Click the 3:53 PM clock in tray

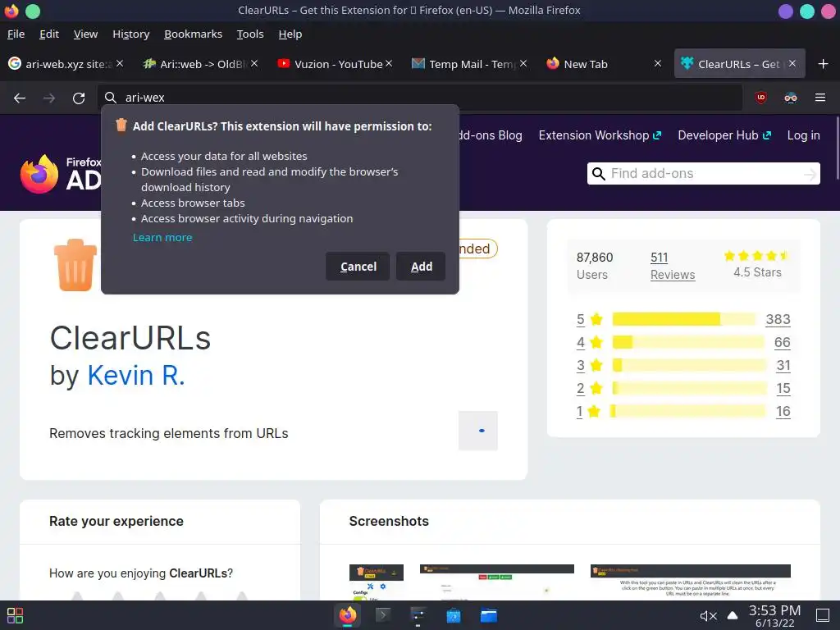coord(774,610)
